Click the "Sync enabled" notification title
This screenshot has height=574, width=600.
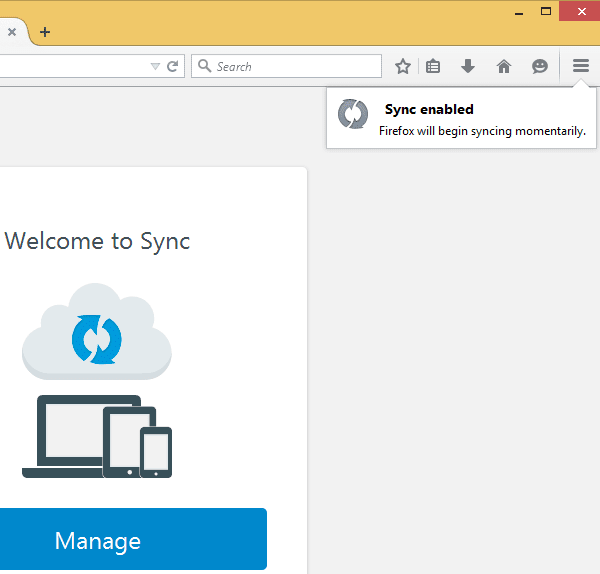429,109
